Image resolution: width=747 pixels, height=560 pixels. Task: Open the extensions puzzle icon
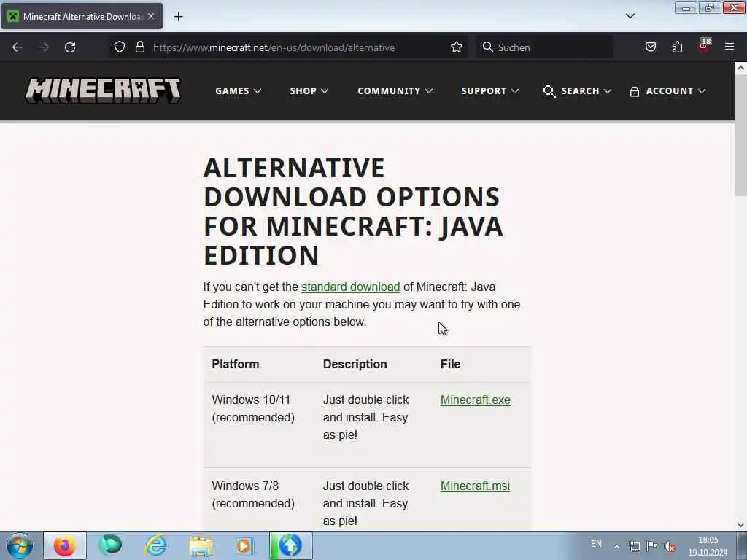[x=677, y=47]
